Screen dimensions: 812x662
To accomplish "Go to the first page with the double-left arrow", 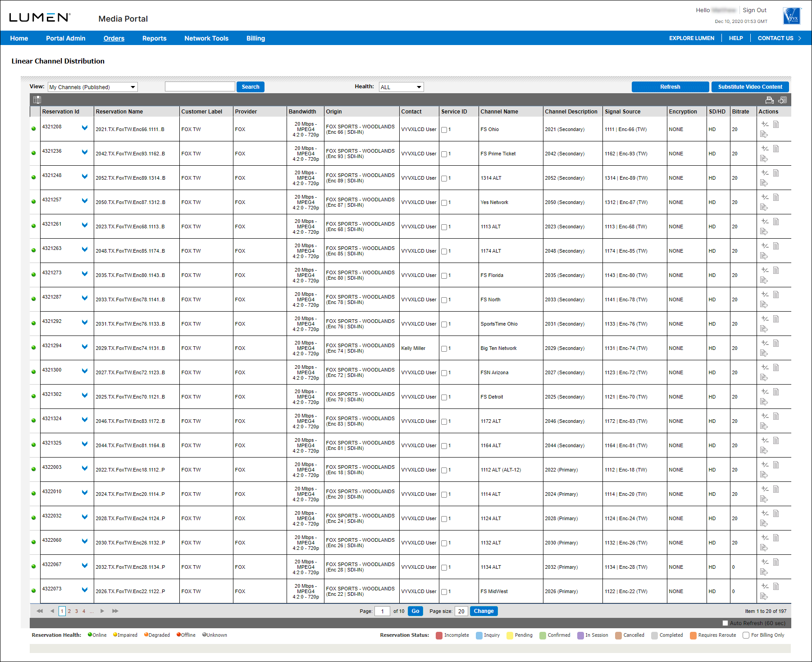I will click(40, 611).
